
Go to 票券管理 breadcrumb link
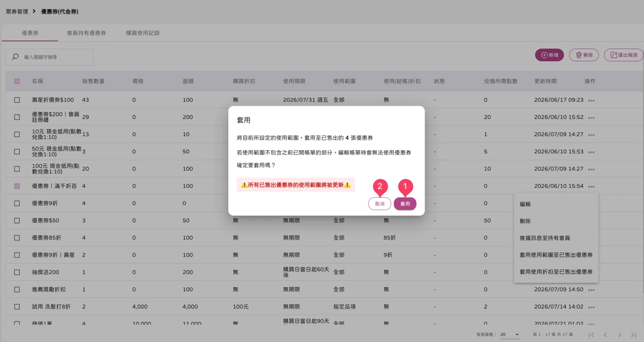click(x=17, y=11)
